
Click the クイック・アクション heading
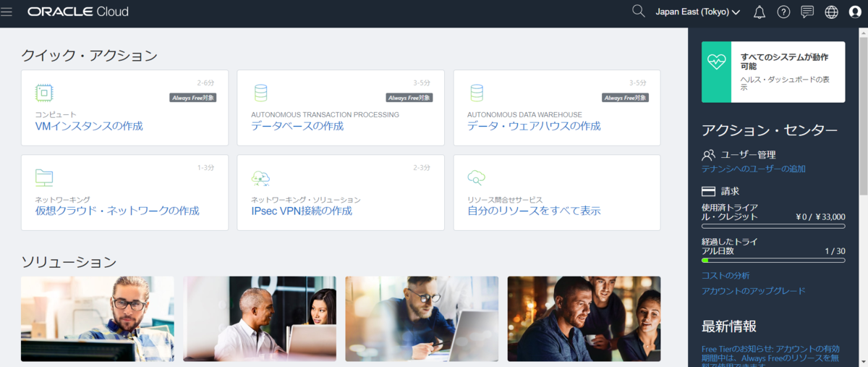89,55
